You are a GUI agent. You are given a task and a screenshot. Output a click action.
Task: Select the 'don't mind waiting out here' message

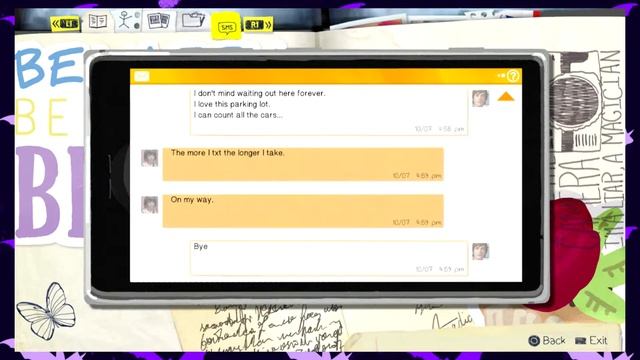(329, 111)
